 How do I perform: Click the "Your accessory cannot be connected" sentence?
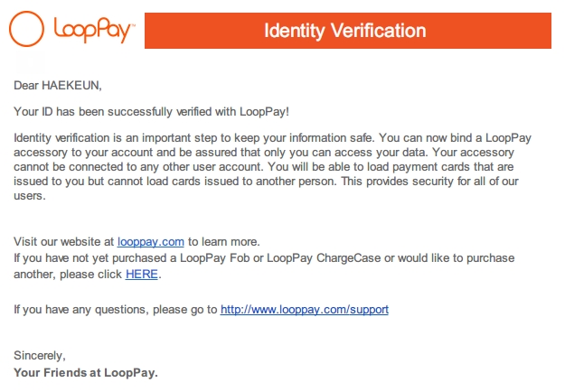pyautogui.click(x=265, y=160)
